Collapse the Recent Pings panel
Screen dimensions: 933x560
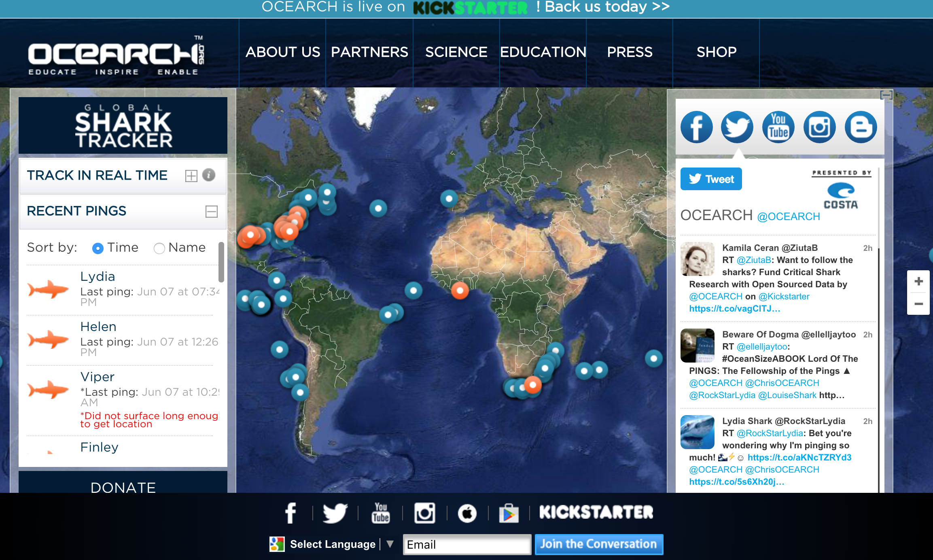pos(212,212)
